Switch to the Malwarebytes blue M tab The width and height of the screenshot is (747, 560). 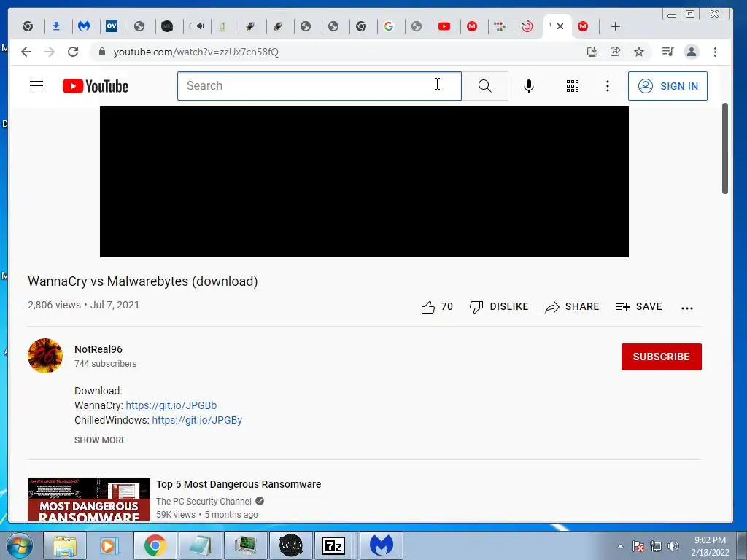(x=84, y=26)
